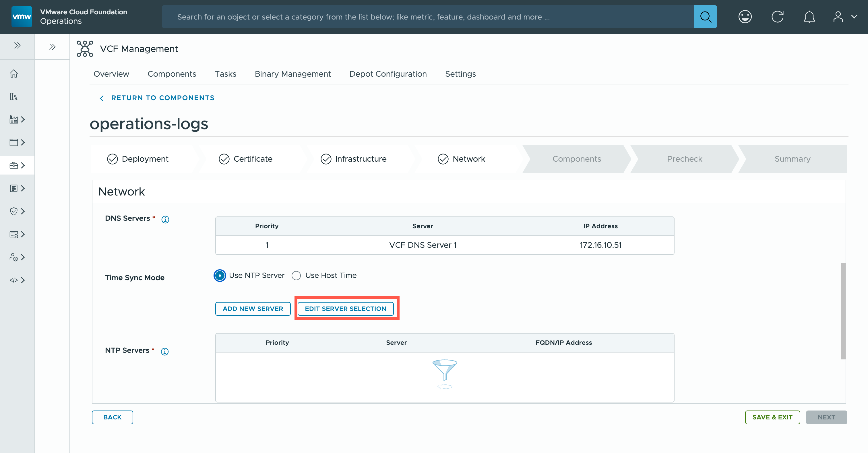Image resolution: width=868 pixels, height=453 pixels.
Task: Click the search input field
Action: 427,17
